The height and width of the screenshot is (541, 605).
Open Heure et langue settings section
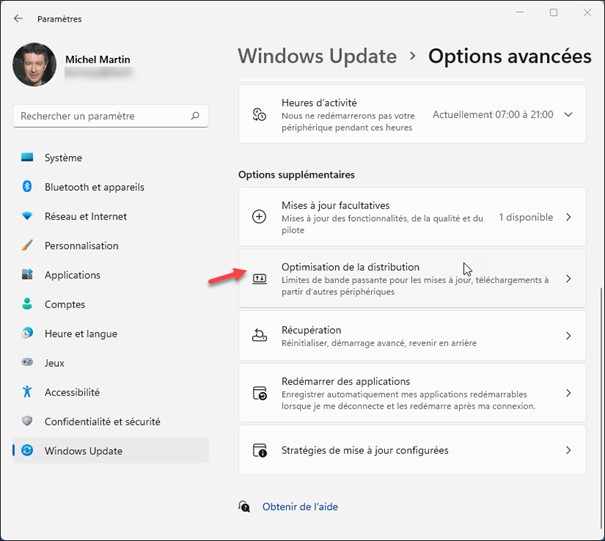pyautogui.click(x=80, y=334)
